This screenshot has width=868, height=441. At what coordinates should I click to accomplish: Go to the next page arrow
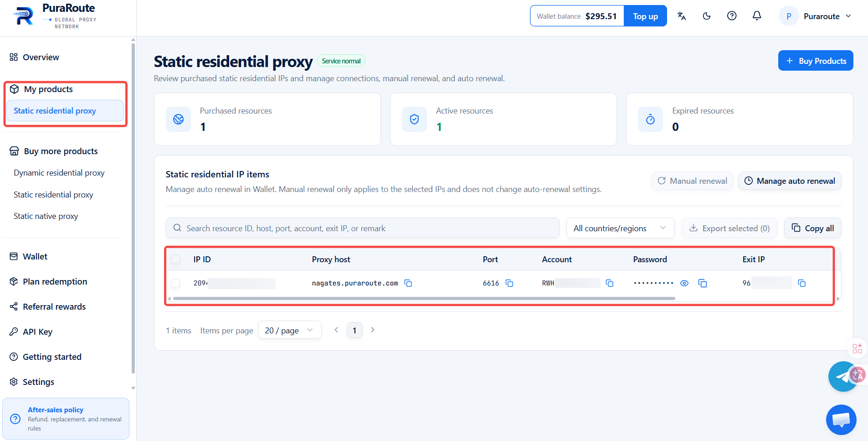[373, 330]
